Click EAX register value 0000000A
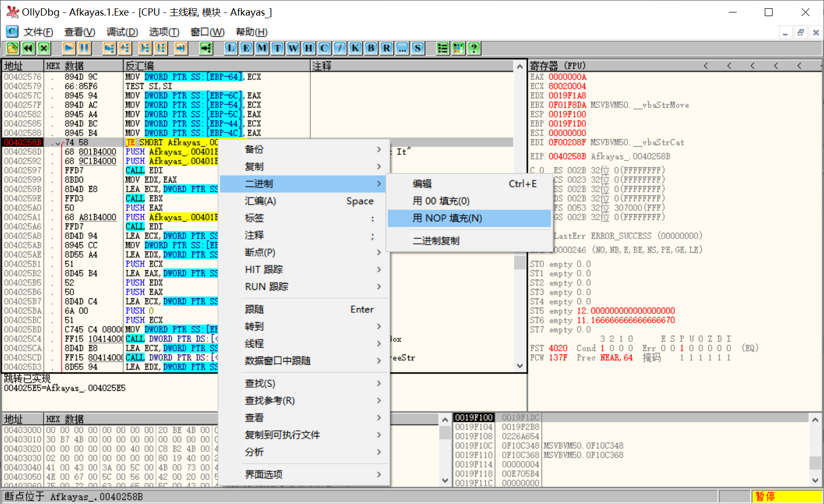The height and width of the screenshot is (504, 824). [567, 77]
